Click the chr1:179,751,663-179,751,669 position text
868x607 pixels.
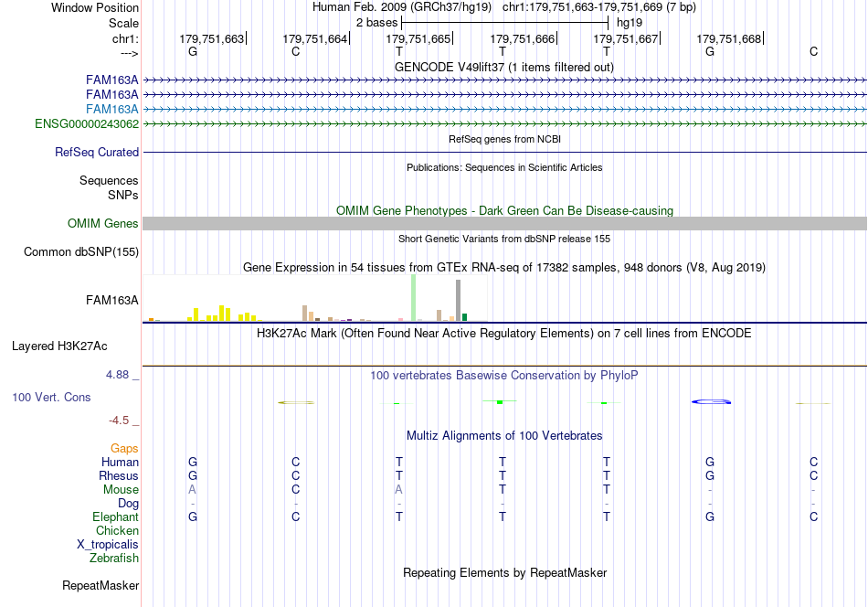click(599, 7)
